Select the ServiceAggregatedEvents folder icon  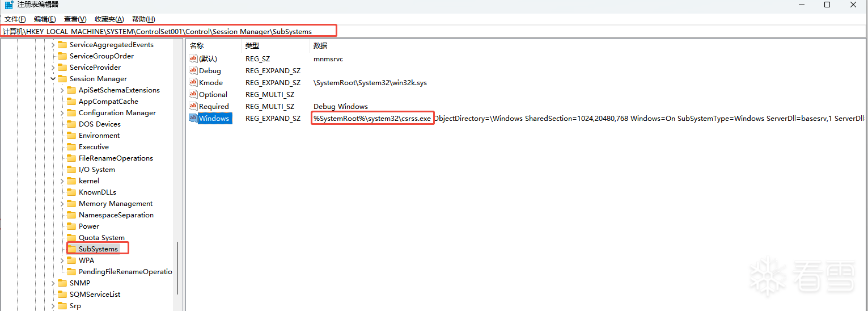click(x=62, y=45)
